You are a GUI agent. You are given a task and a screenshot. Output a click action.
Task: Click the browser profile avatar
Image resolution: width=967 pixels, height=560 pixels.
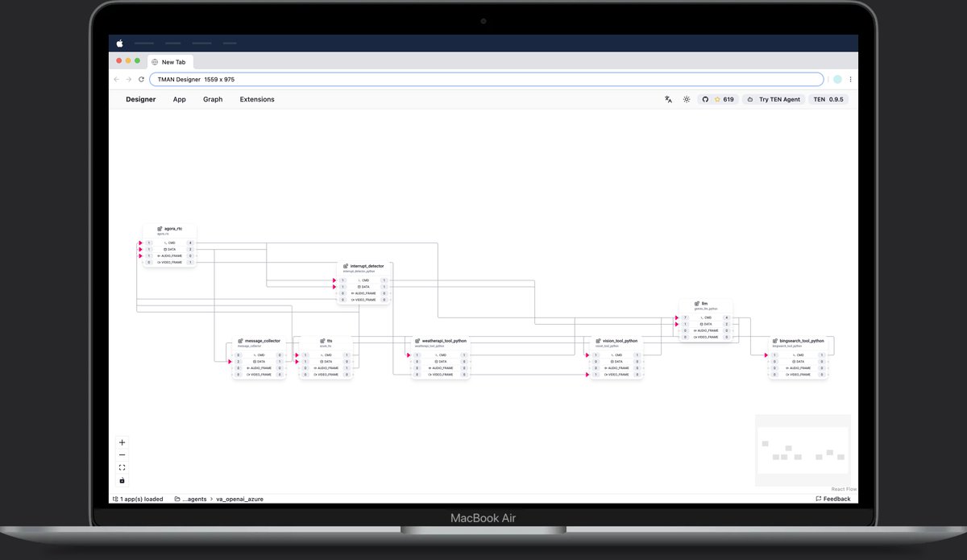click(x=837, y=80)
